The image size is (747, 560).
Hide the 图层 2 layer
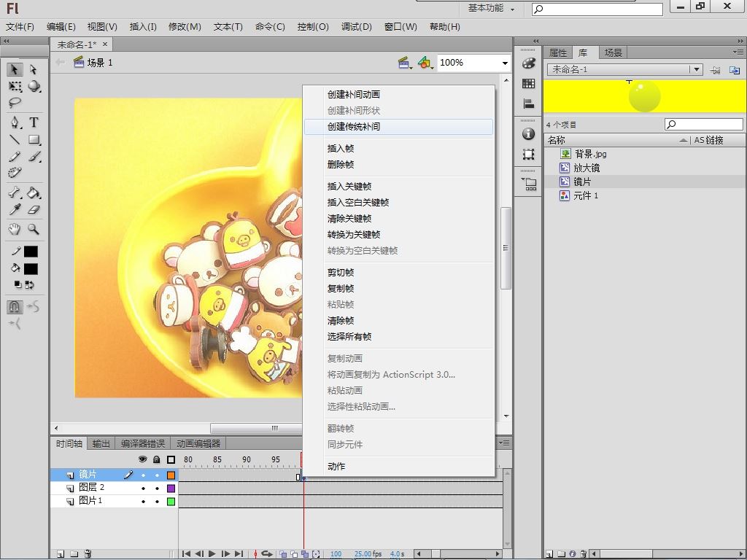point(143,488)
